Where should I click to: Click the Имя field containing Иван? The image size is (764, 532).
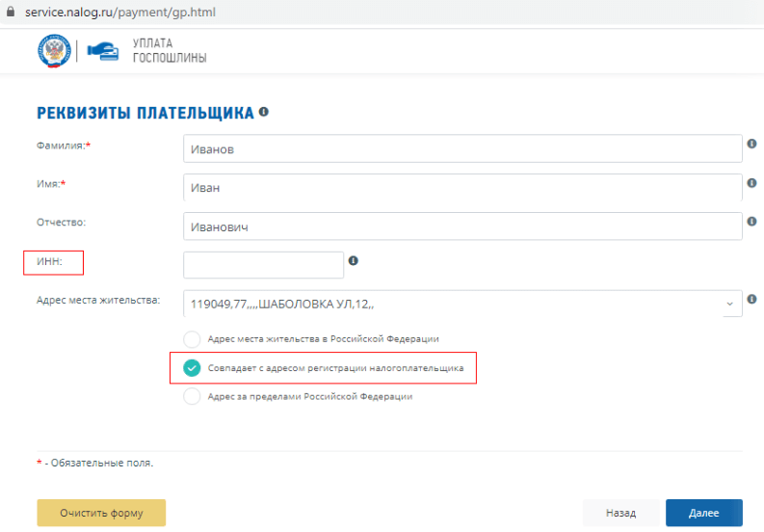tap(461, 188)
